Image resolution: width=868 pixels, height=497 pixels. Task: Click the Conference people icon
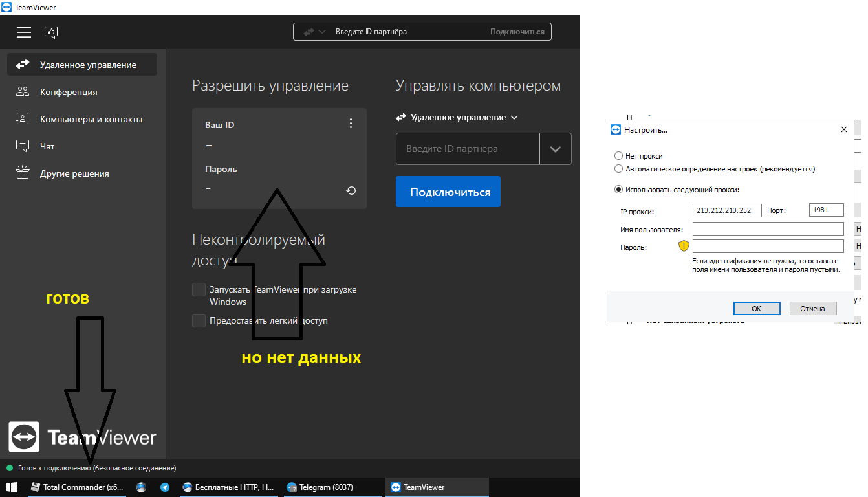tap(23, 92)
